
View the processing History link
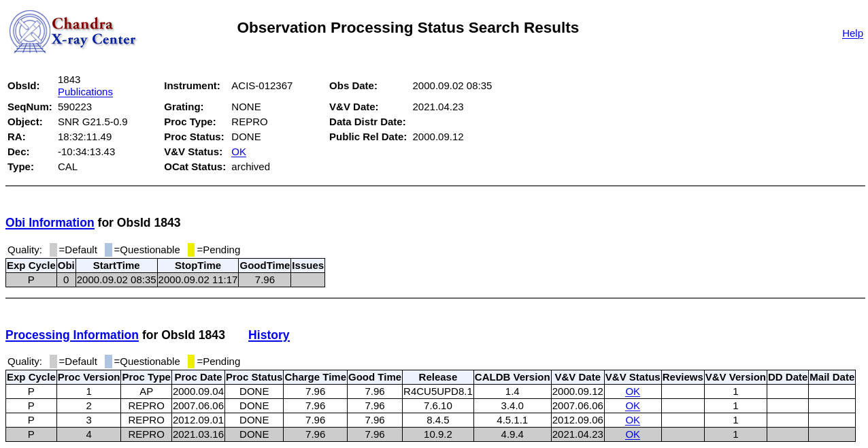point(269,335)
